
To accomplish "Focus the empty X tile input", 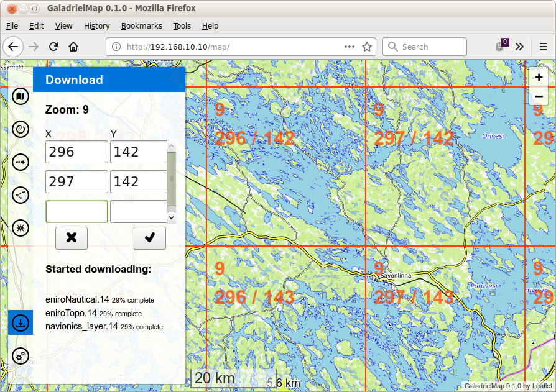I will [76, 211].
